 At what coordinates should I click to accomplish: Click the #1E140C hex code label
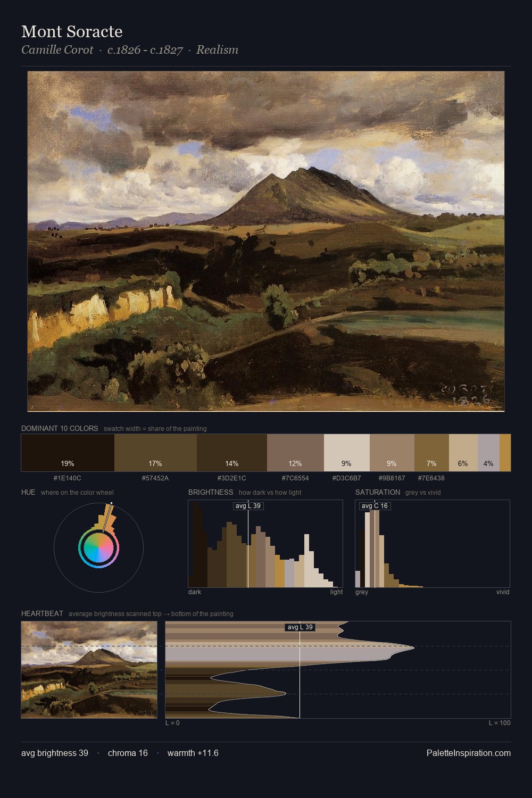click(68, 478)
